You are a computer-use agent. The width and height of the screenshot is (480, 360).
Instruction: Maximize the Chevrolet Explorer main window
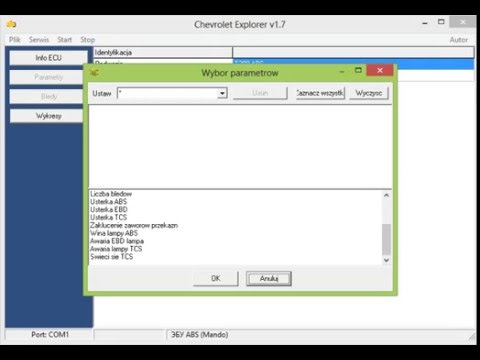click(441, 22)
